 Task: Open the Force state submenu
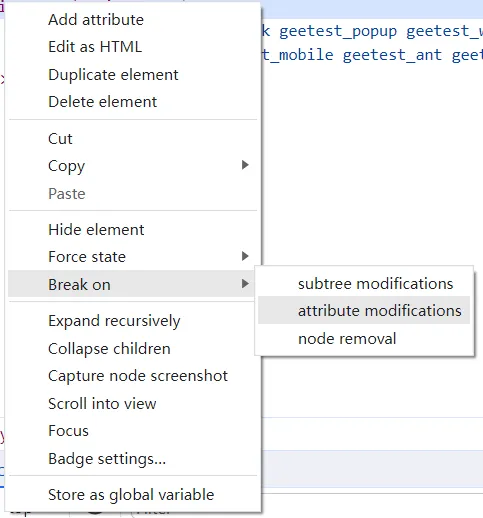click(x=132, y=257)
